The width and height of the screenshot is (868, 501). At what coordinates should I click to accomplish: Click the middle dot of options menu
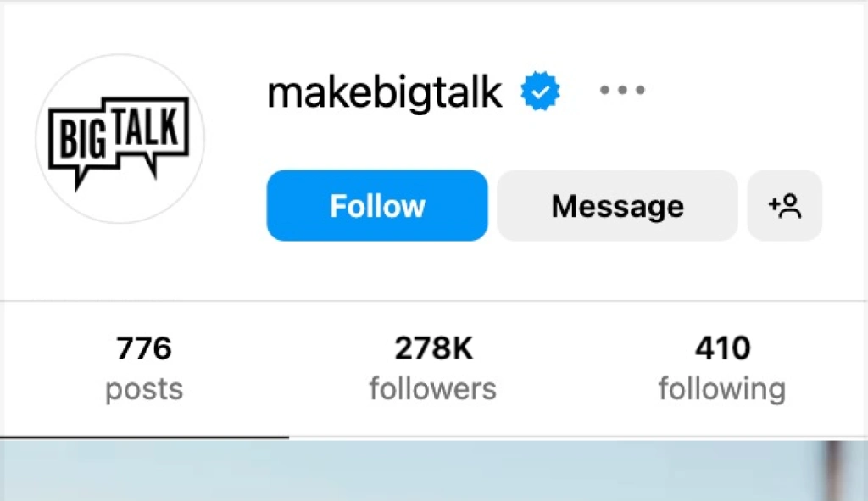[622, 90]
